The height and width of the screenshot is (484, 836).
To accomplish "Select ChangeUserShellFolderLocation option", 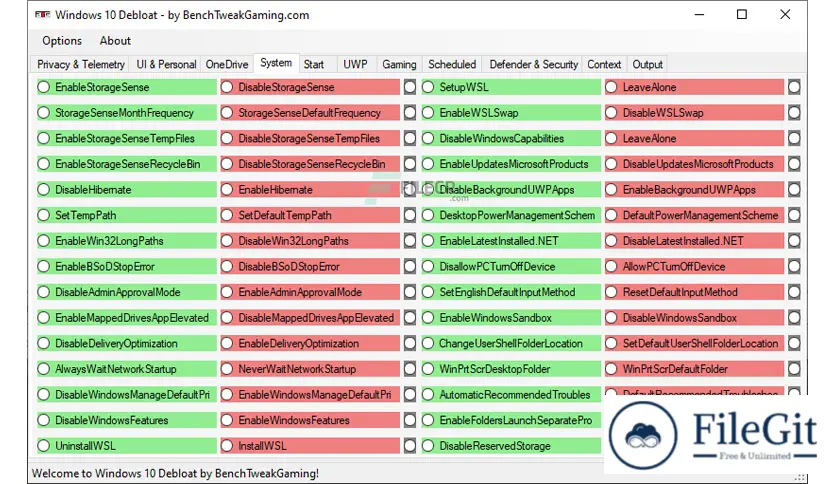I will click(511, 343).
